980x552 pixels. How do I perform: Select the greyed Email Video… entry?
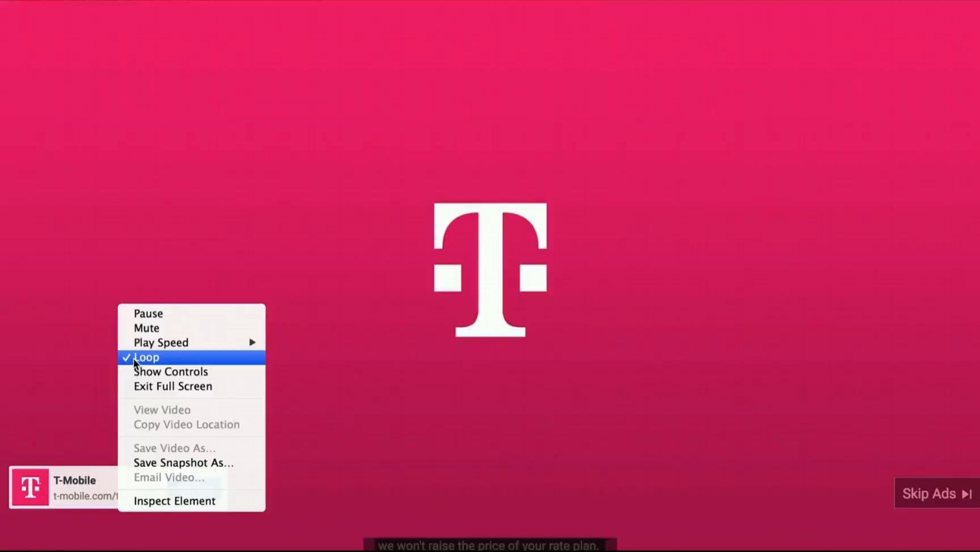(191, 478)
